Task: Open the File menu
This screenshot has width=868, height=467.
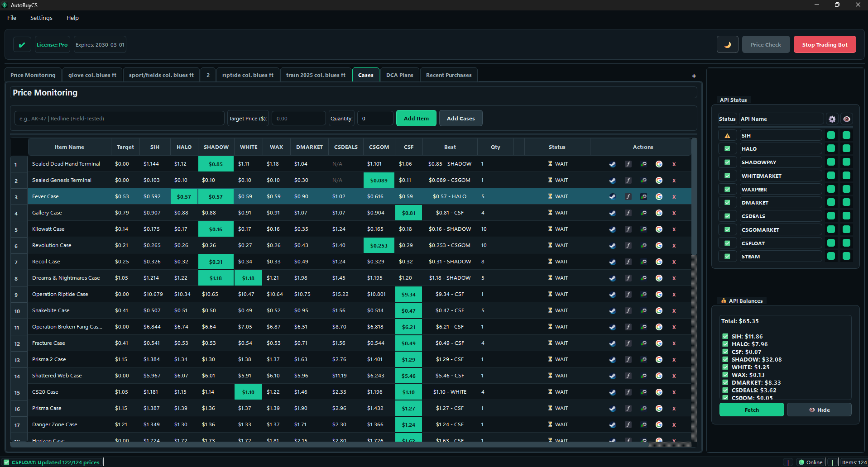Action: click(12, 18)
